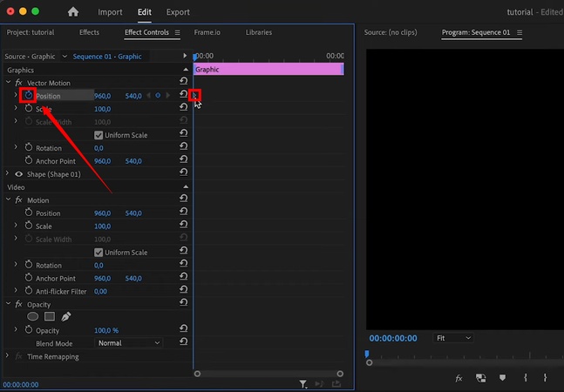Viewport: 564px width, 392px height.
Task: Toggle Rotation stopwatch under Vector Motion
Action: click(28, 148)
